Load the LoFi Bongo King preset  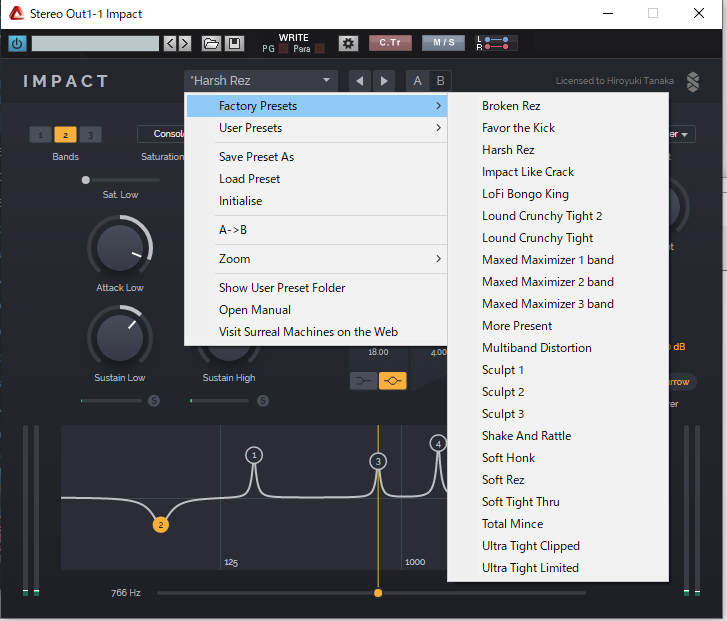tap(558, 194)
